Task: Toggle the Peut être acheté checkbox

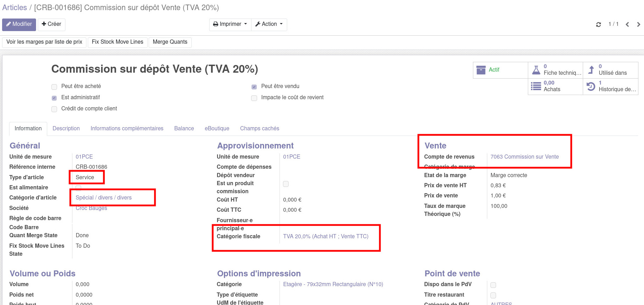Action: tap(54, 87)
